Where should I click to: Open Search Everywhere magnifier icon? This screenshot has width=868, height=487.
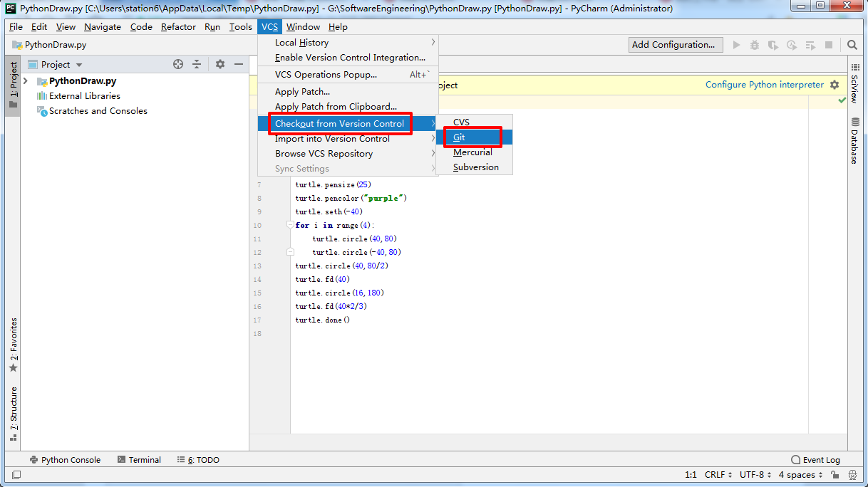pos(852,45)
